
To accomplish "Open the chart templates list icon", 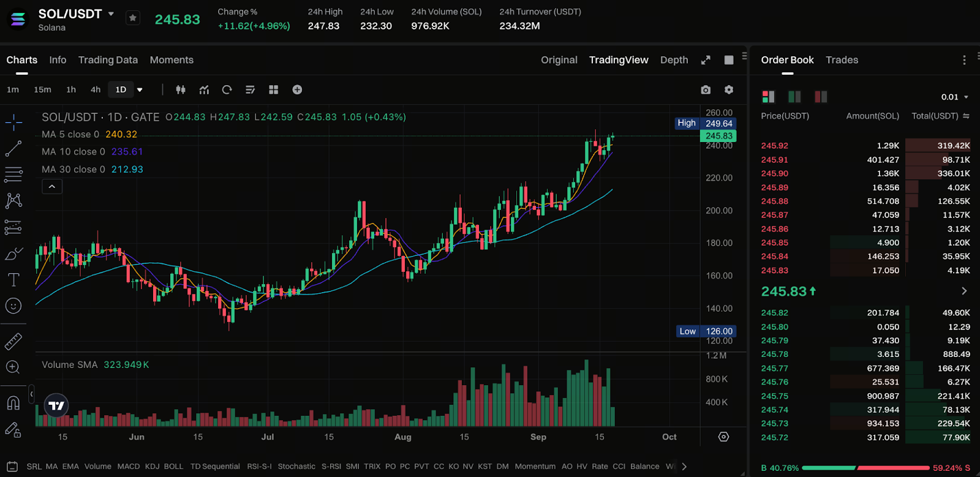I will point(250,89).
